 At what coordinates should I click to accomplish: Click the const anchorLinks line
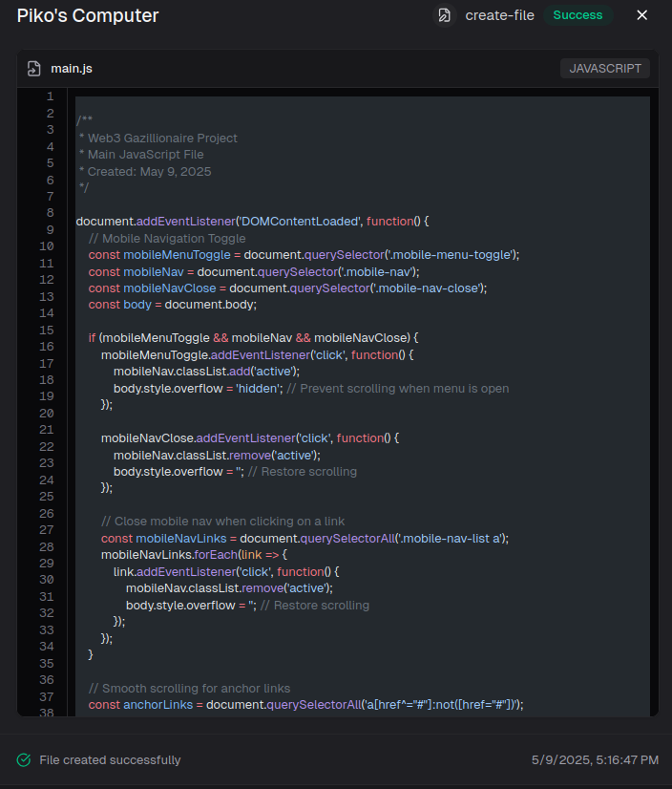tap(305, 705)
